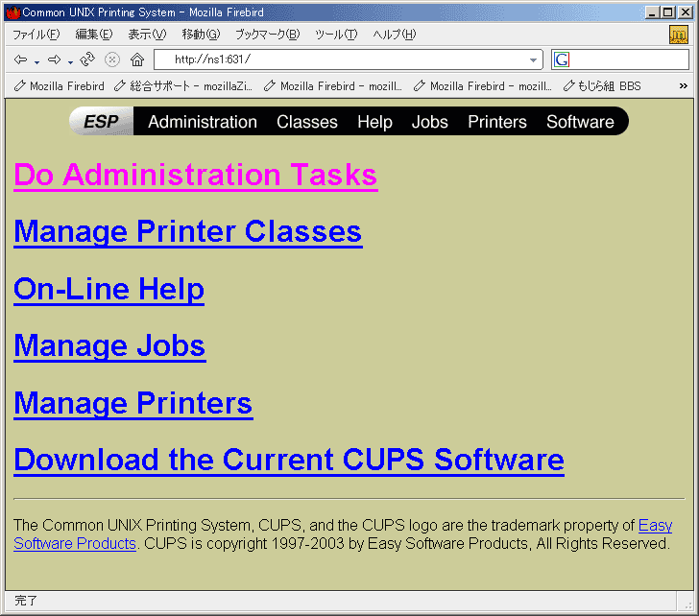Visit the Easy Software Products footer link
The width and height of the screenshot is (699, 616).
pos(75,543)
